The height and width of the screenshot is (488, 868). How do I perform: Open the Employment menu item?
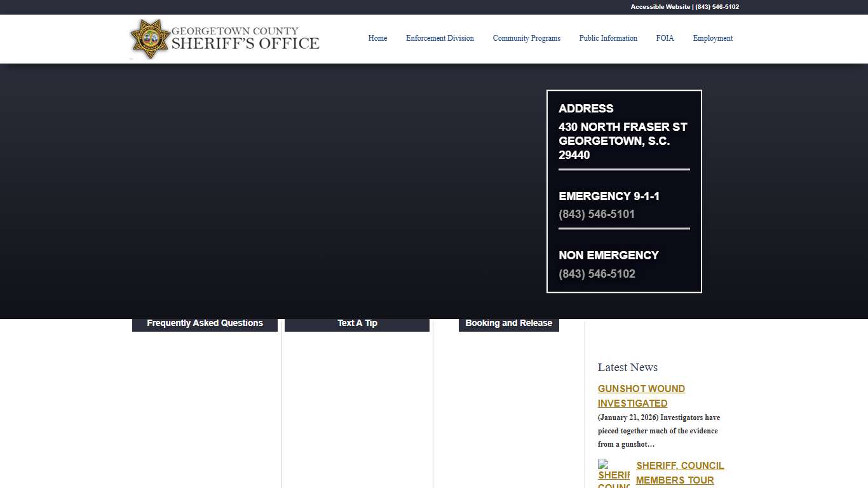coord(712,38)
